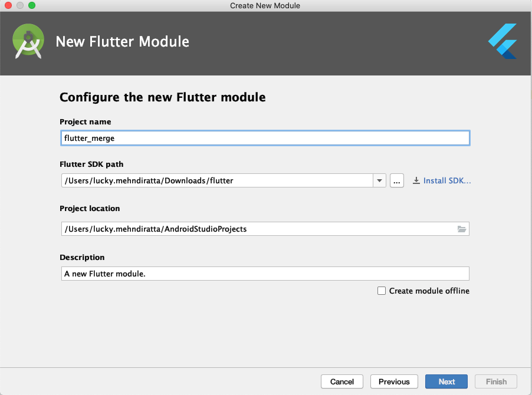Close the dialog with red window button
The width and height of the screenshot is (532, 395).
(x=8, y=5)
